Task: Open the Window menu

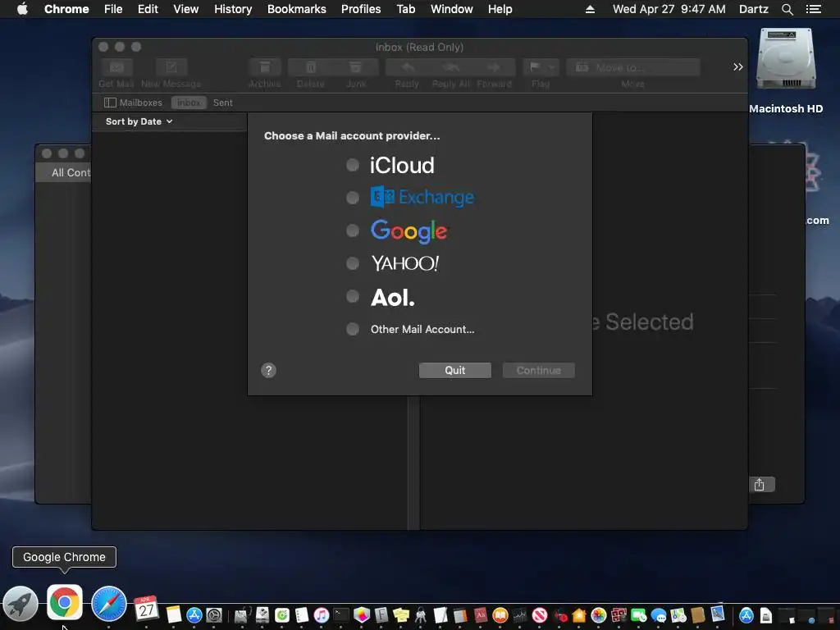Action: click(x=452, y=9)
